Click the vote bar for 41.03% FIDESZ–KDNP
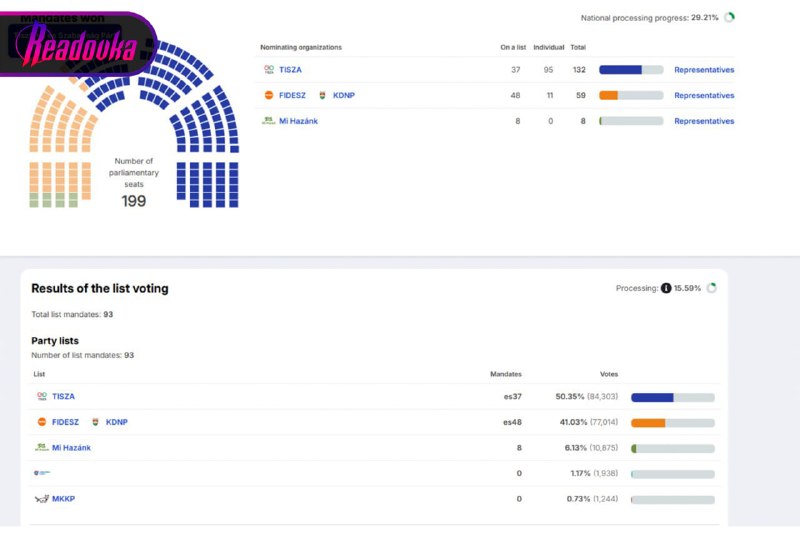 (x=672, y=423)
